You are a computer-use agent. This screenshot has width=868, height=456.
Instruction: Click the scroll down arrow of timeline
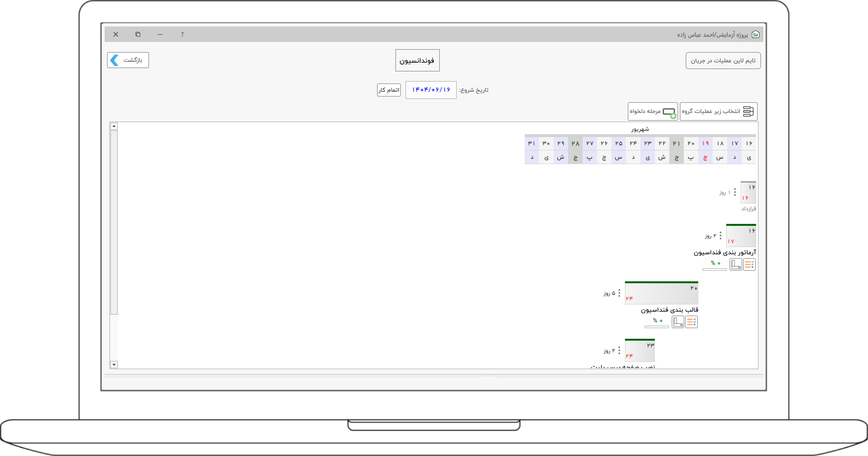pyautogui.click(x=114, y=365)
